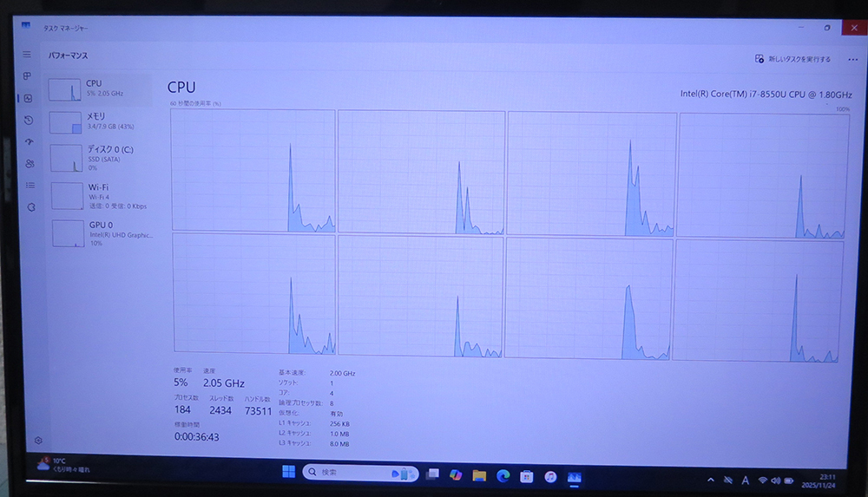Click the thread count 2434

tap(220, 410)
